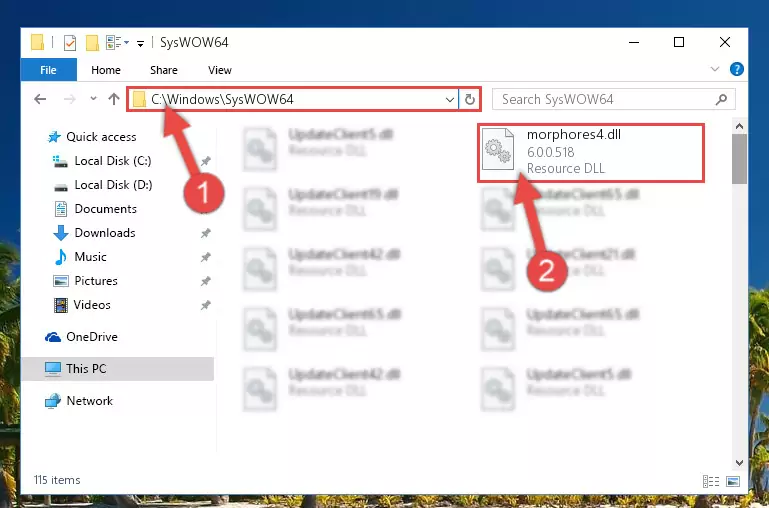Click the pin next to Pictures
Viewport: 769px width, 508px height.
(205, 281)
